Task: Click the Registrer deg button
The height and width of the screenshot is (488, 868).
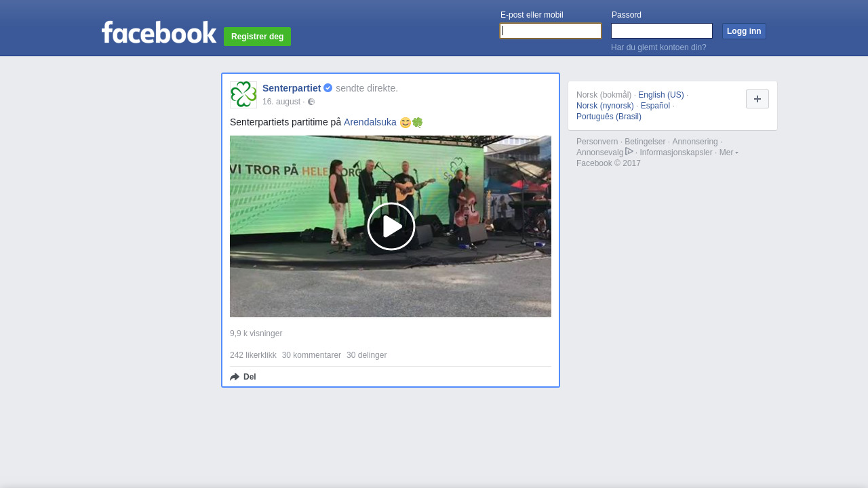Action: pos(257,37)
